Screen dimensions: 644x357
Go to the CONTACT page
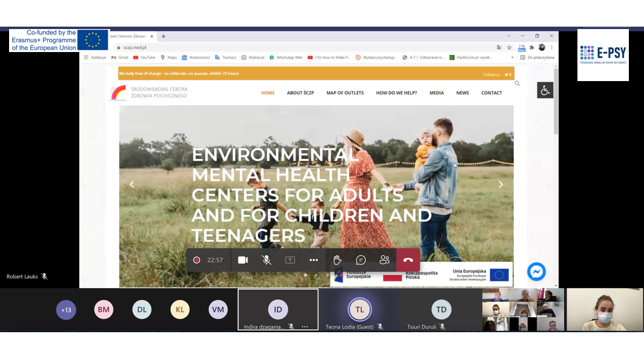tap(491, 93)
